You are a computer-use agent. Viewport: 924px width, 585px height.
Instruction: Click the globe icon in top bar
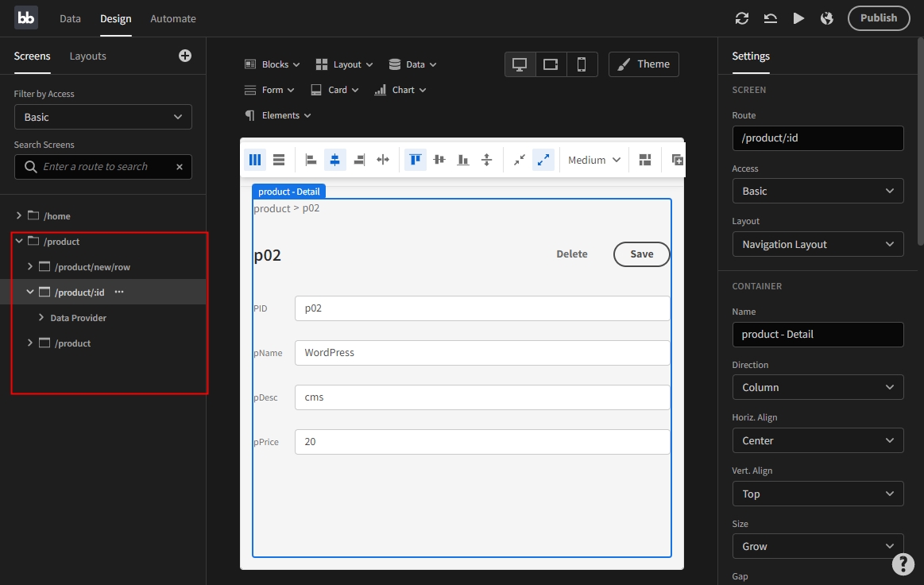point(827,18)
